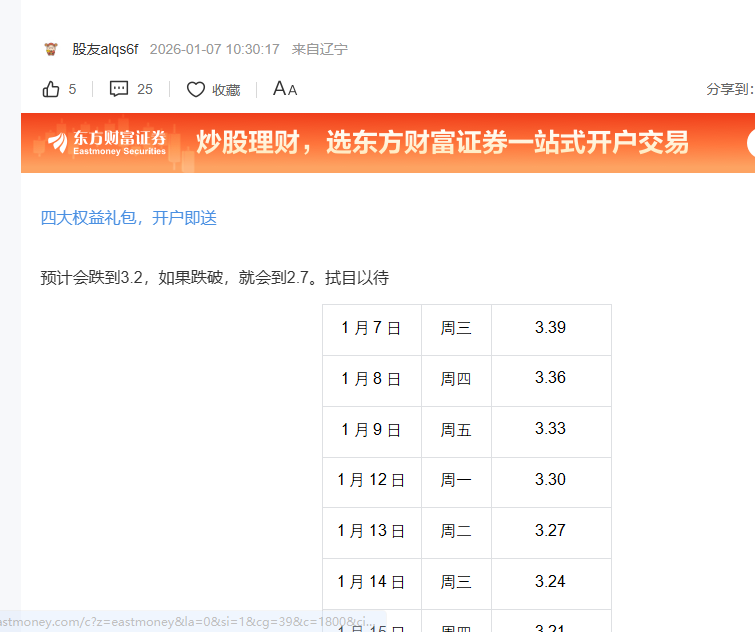The image size is (755, 632).
Task: Click the thumbs-up like icon
Action: [x=51, y=89]
